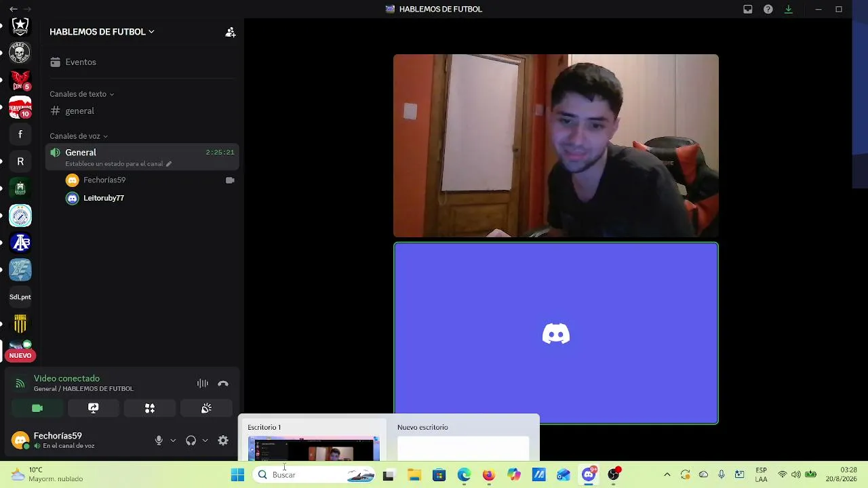868x488 pixels.
Task: Open audio output options dropdown
Action: 205,441
